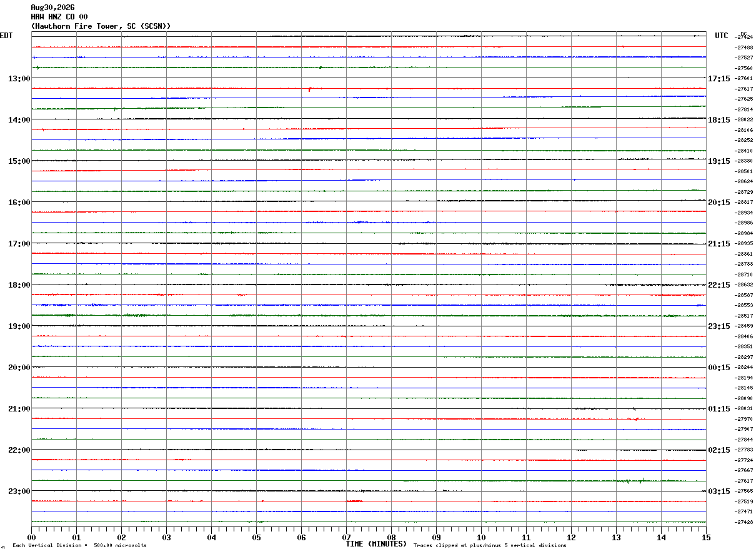
Task: Select the 18:00 EDT time label
Action: [19, 285]
